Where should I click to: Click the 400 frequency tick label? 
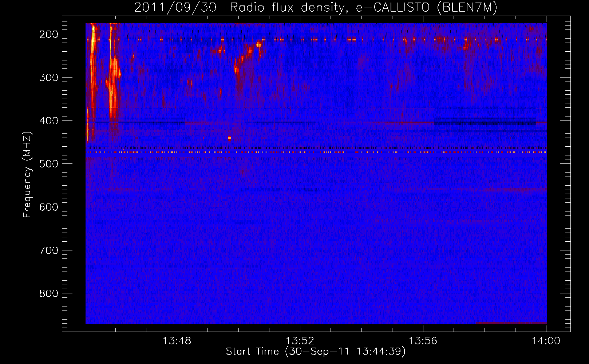click(x=49, y=121)
